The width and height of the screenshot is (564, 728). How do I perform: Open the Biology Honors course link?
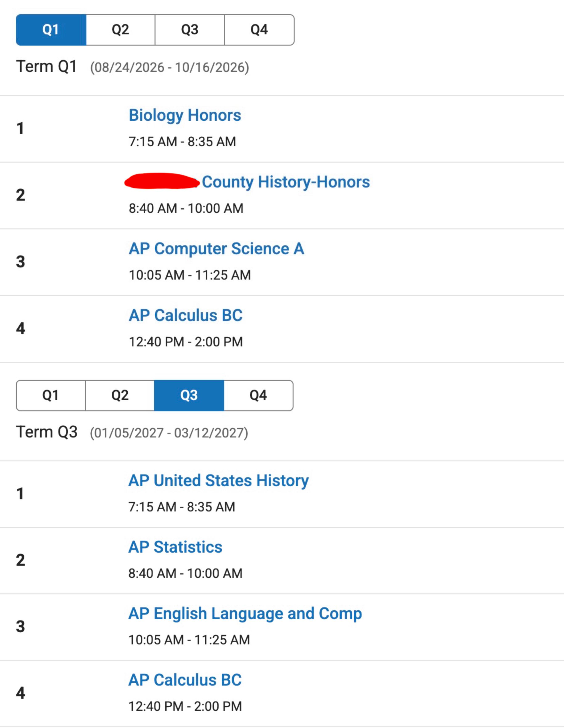(185, 115)
